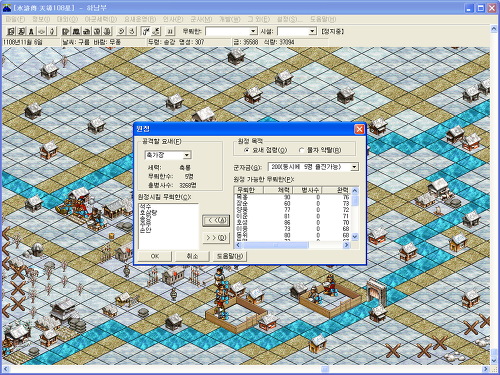Click the vertical scrollbar thumb in the 무뢰한 list
Screen dimensions: 500x375
[x=355, y=201]
